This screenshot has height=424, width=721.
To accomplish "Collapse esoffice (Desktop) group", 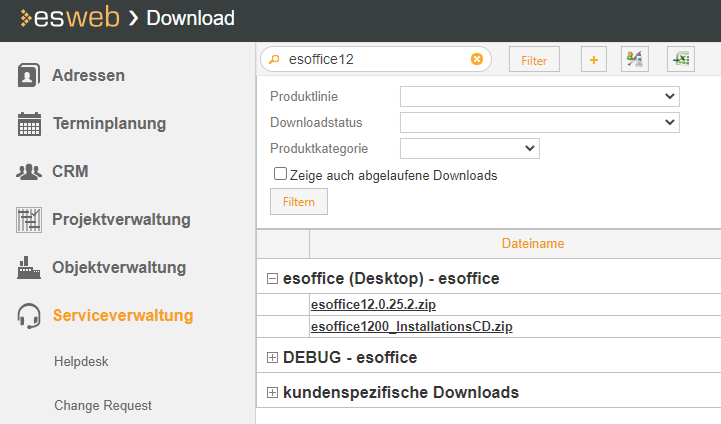I will tap(272, 278).
